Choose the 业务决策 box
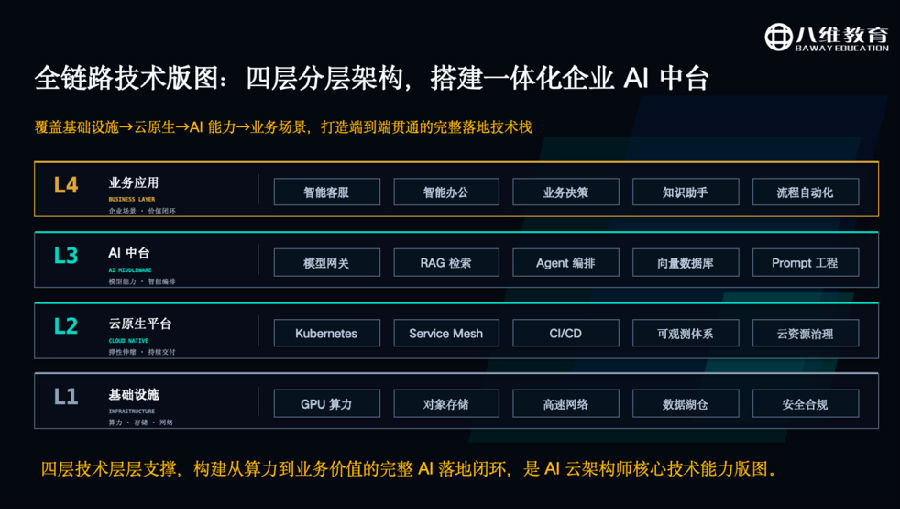Screen dimensions: 900x509 (x=565, y=192)
